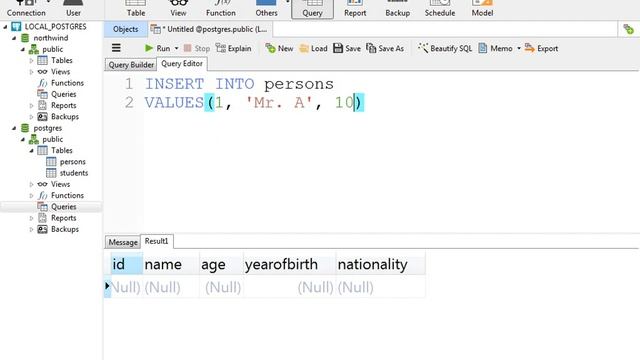Select the northwind database
Viewport: 640px width, 360px height.
[51, 38]
